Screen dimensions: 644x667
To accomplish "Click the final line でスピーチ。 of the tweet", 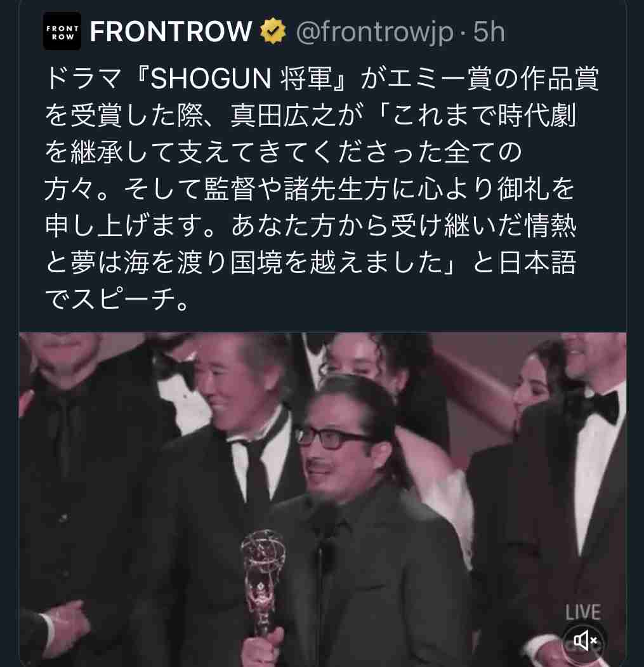I will pos(117,300).
